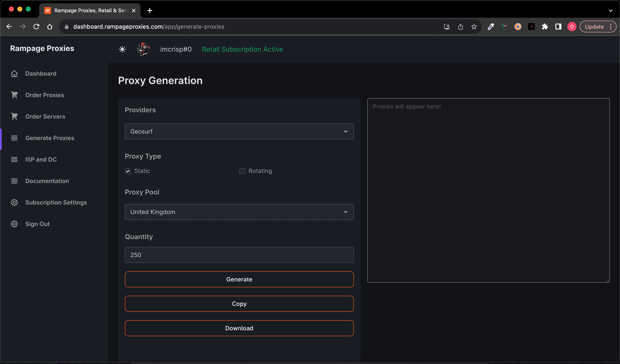620x364 pixels.
Task: Expand the tab search chevron in title bar
Action: click(611, 11)
